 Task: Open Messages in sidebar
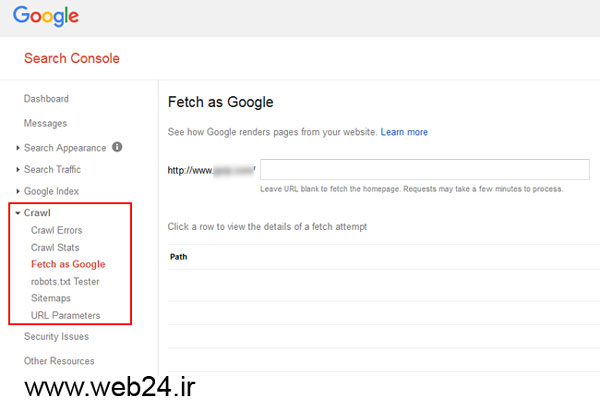[x=46, y=123]
